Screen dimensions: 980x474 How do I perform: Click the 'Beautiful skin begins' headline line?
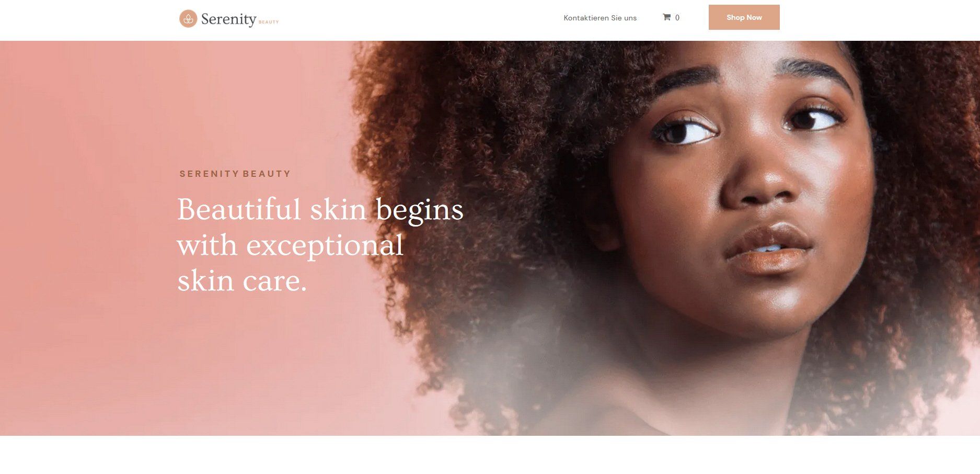(320, 210)
